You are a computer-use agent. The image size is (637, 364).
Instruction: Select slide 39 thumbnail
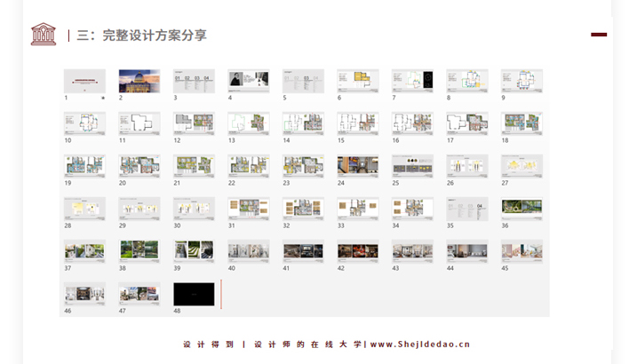tap(194, 251)
